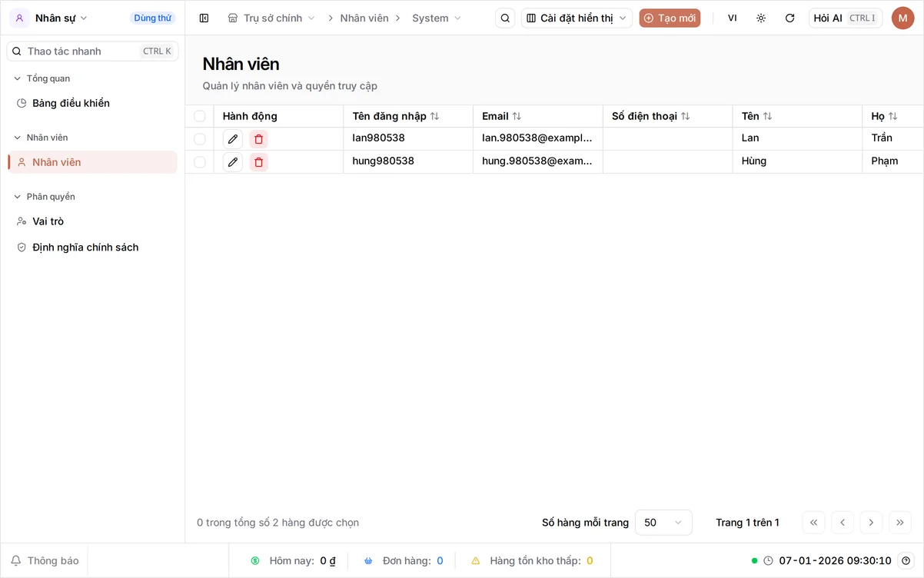Click the Tạo mới button

click(x=670, y=18)
